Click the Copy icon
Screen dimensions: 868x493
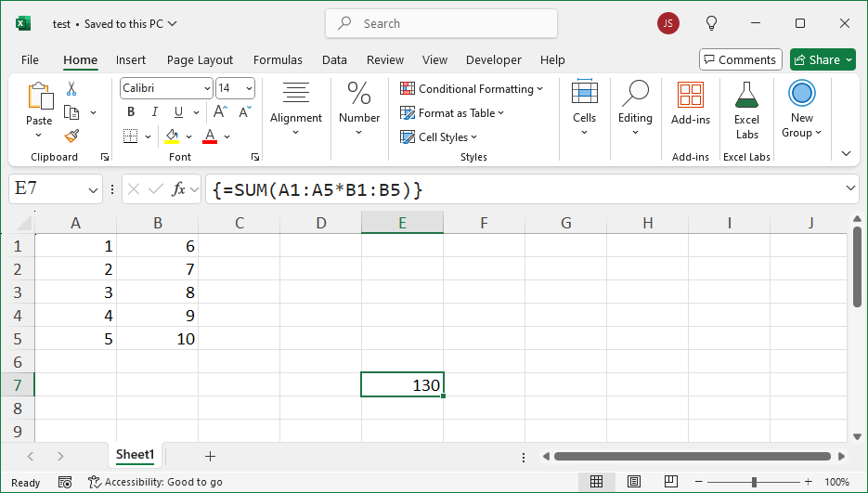click(x=71, y=112)
